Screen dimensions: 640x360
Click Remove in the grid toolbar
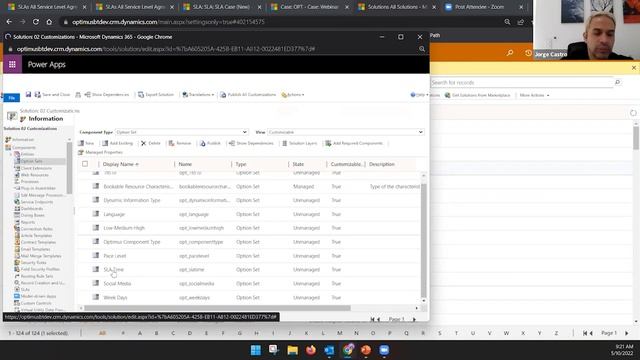[x=180, y=143]
